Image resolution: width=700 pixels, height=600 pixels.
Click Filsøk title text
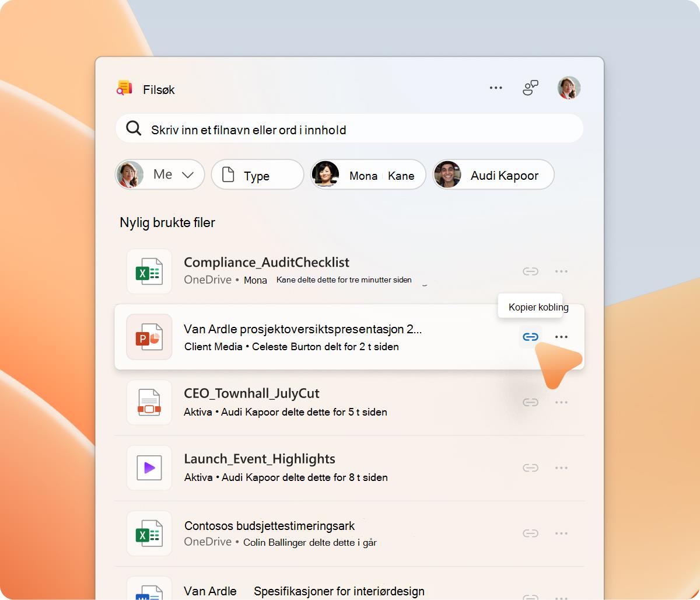159,89
